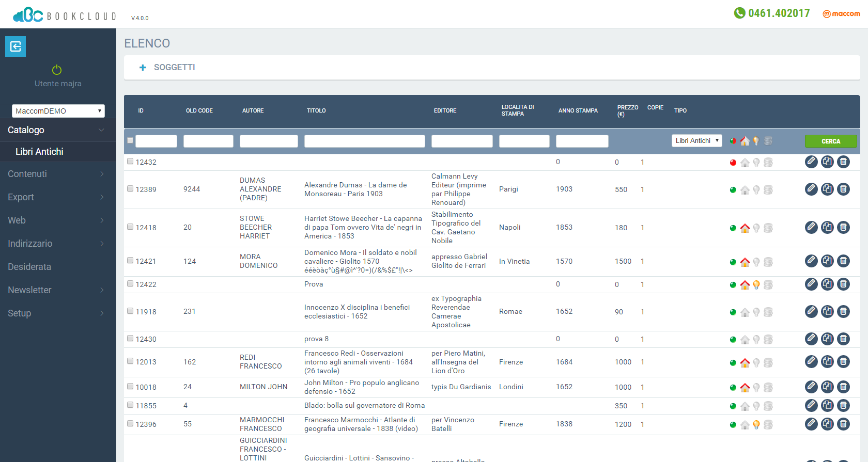Duplicate the Blado bolla record 11855
This screenshot has width=868, height=462.
click(827, 405)
